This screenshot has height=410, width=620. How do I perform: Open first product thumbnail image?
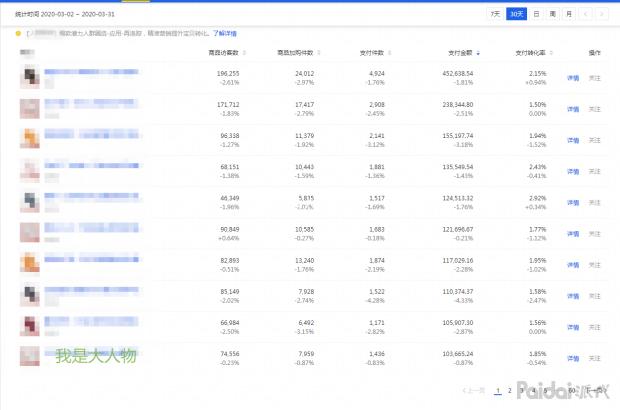(x=30, y=77)
